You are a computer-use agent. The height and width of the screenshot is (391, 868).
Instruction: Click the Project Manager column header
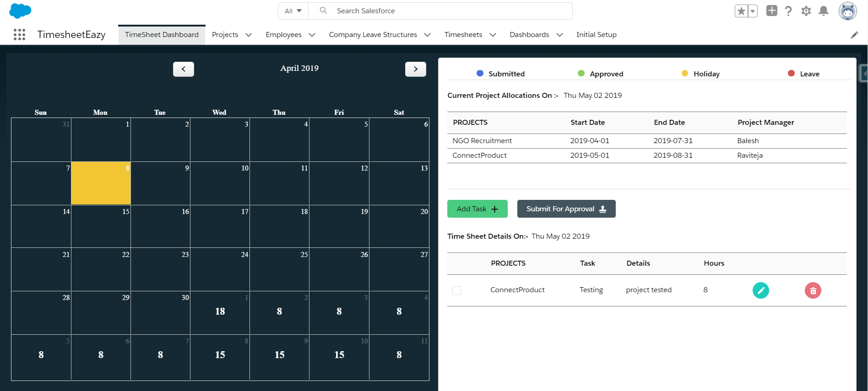pos(766,123)
